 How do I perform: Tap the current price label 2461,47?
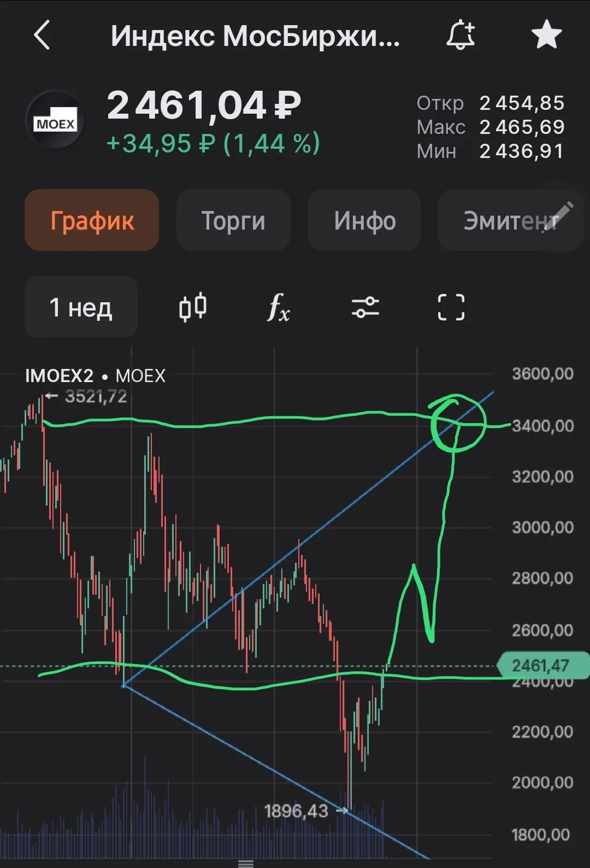coord(542,665)
